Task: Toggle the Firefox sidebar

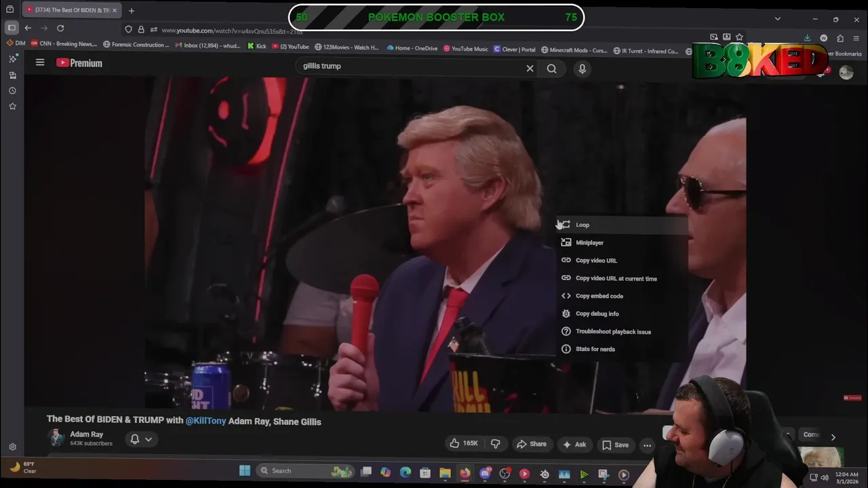Action: (12, 28)
